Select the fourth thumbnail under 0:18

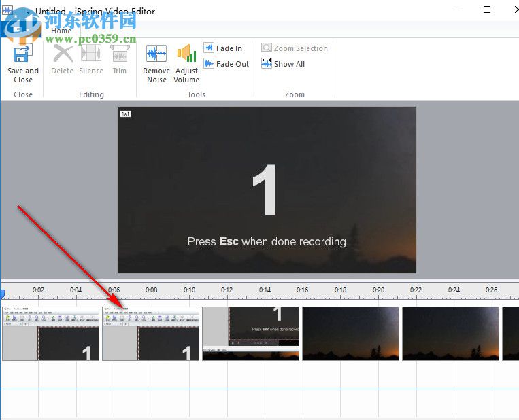point(351,334)
